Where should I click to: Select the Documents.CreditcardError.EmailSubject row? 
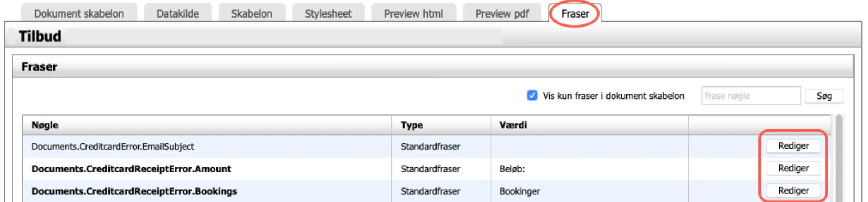pos(113,147)
